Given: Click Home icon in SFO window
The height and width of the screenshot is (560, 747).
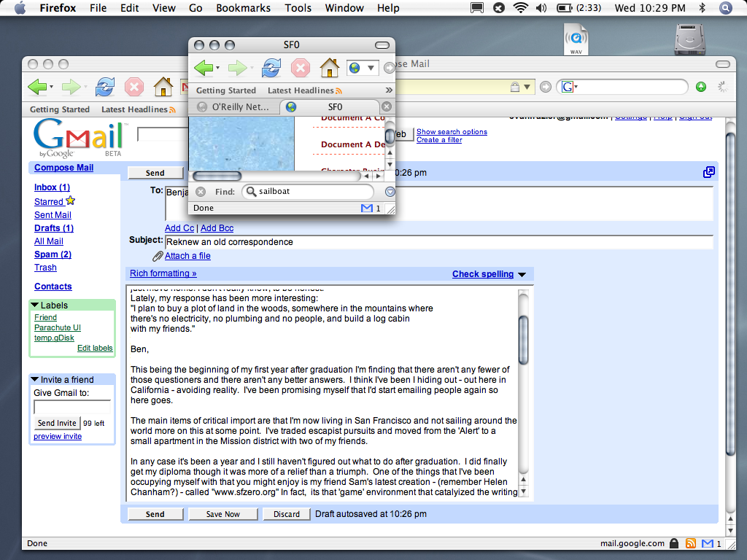Looking at the screenshot, I should coord(329,68).
